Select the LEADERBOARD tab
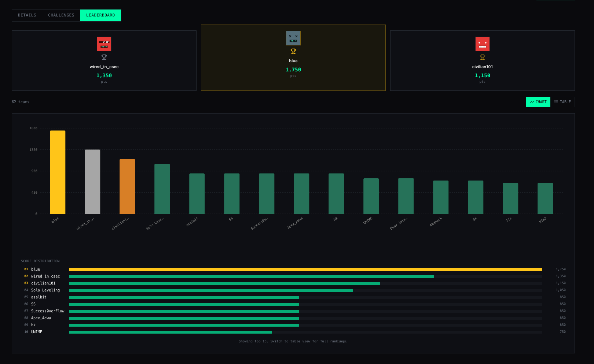Viewport: 594px width, 364px height. (100, 15)
